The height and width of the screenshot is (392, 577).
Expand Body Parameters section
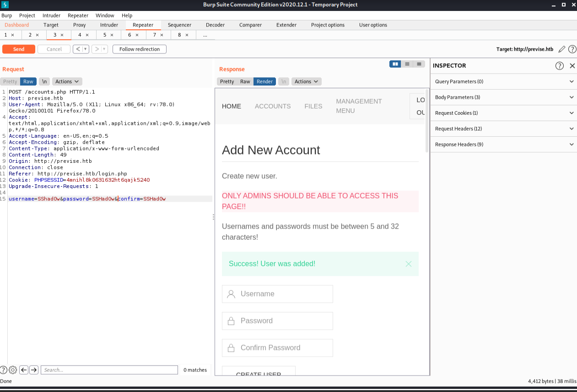503,97
